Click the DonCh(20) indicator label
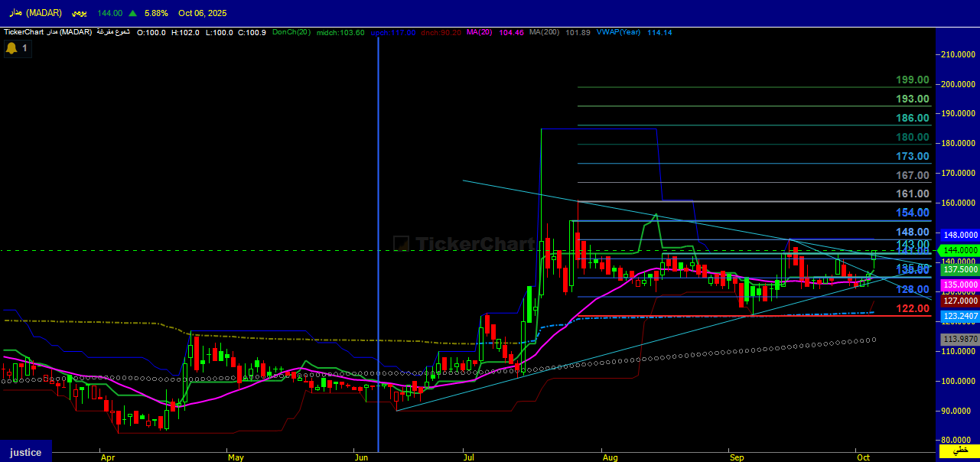 [x=291, y=32]
